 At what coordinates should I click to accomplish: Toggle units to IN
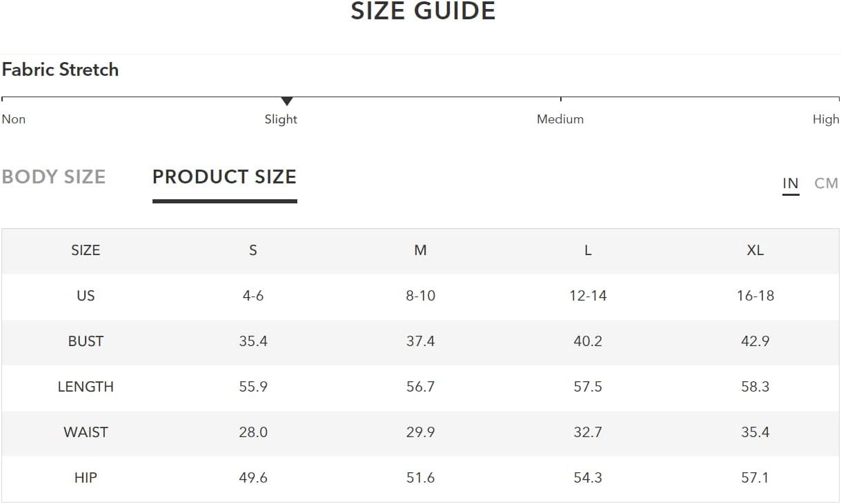[791, 183]
